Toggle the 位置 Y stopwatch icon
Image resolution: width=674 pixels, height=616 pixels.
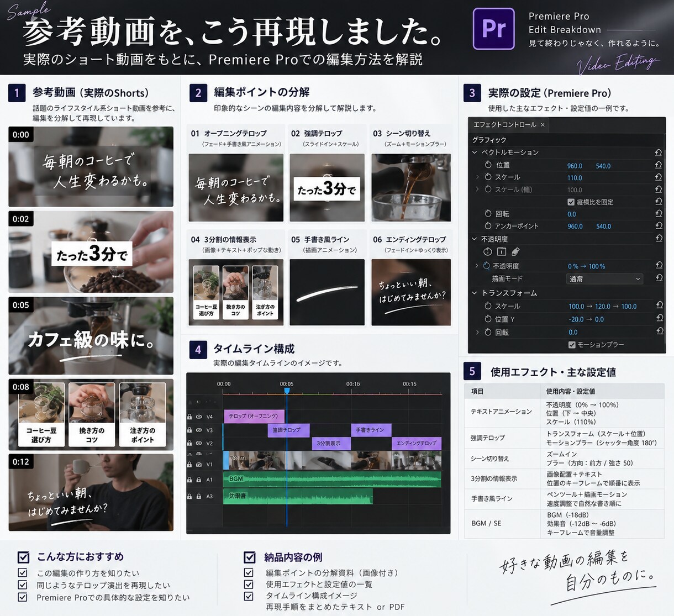pyautogui.click(x=488, y=319)
